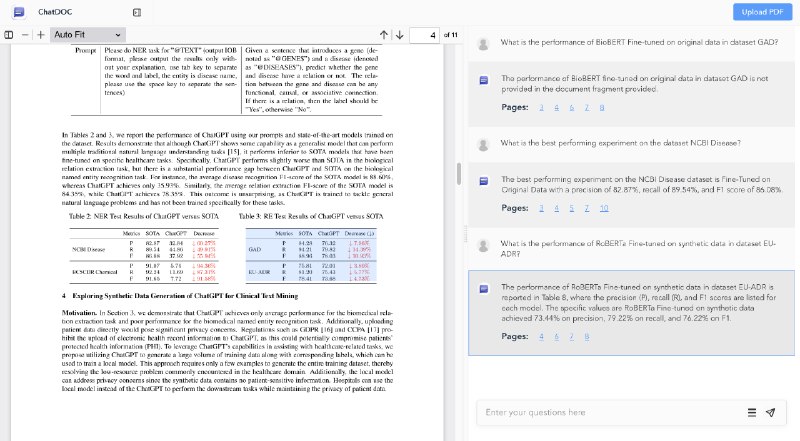Zoom in the PDF with plus icon
Image resolution: width=800 pixels, height=441 pixels.
click(x=41, y=35)
